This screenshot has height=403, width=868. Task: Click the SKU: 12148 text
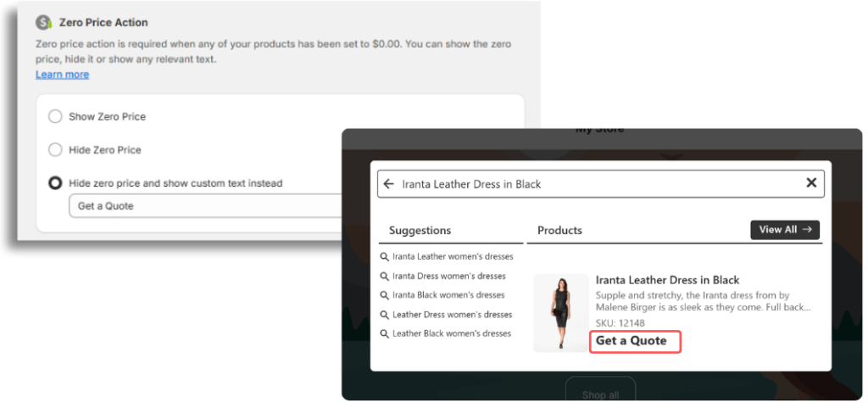pyautogui.click(x=620, y=323)
